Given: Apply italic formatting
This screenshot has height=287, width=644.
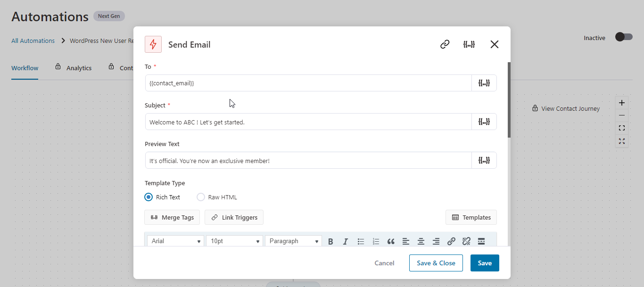Looking at the screenshot, I should click(x=346, y=241).
